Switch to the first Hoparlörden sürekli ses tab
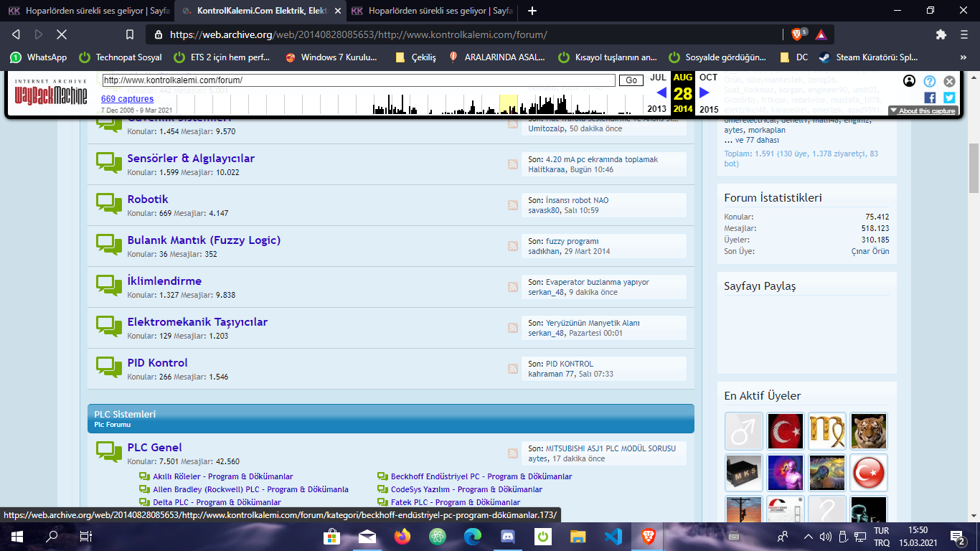This screenshot has width=980, height=551. click(x=88, y=11)
